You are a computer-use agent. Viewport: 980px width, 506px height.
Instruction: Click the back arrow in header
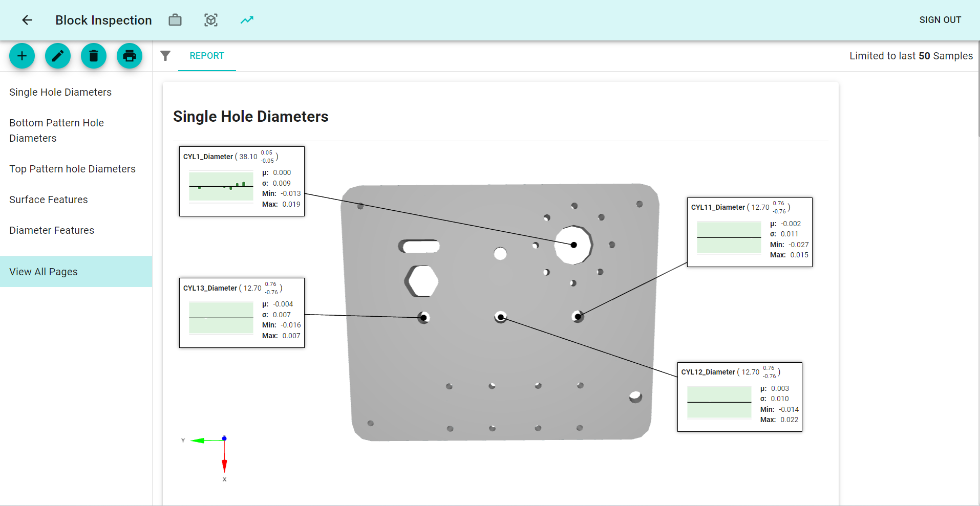coord(27,20)
